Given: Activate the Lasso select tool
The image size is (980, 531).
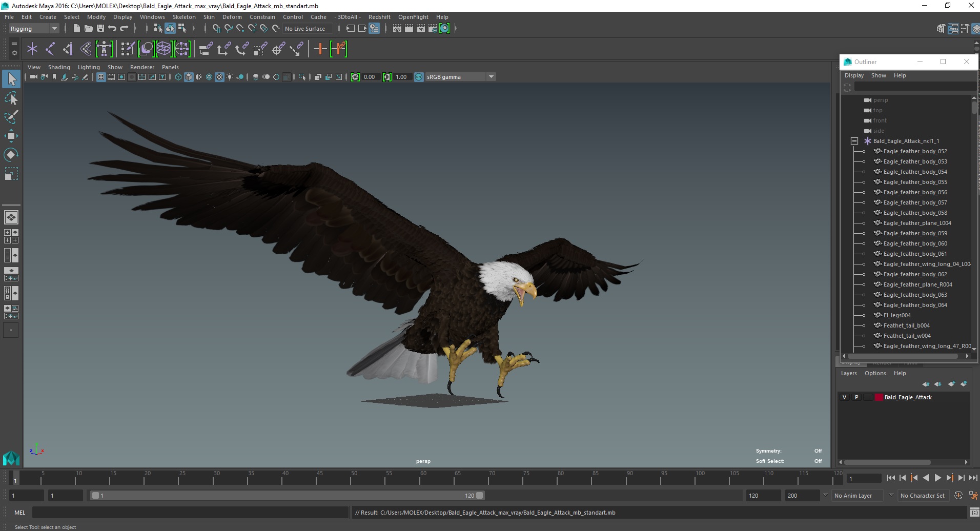Looking at the screenshot, I should tap(11, 98).
